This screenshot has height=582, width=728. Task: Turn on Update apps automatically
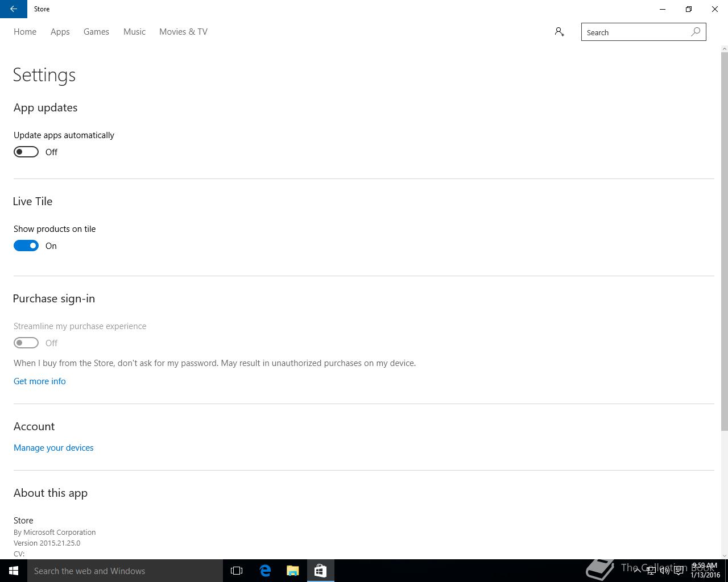click(x=26, y=152)
